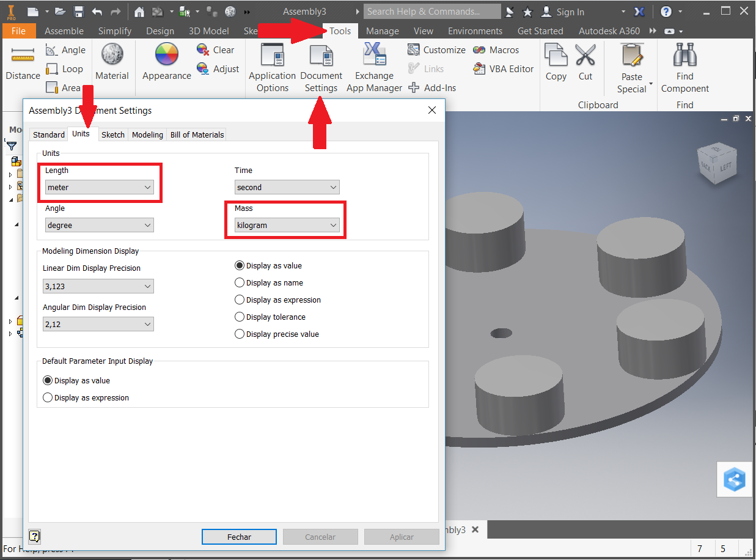Open the VBA Editor
Image resolution: width=756 pixels, height=560 pixels.
pos(504,69)
